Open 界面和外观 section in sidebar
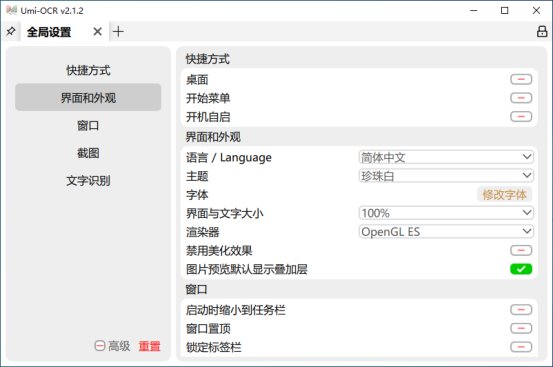Image resolution: width=553 pixels, height=367 pixels. pyautogui.click(x=88, y=98)
